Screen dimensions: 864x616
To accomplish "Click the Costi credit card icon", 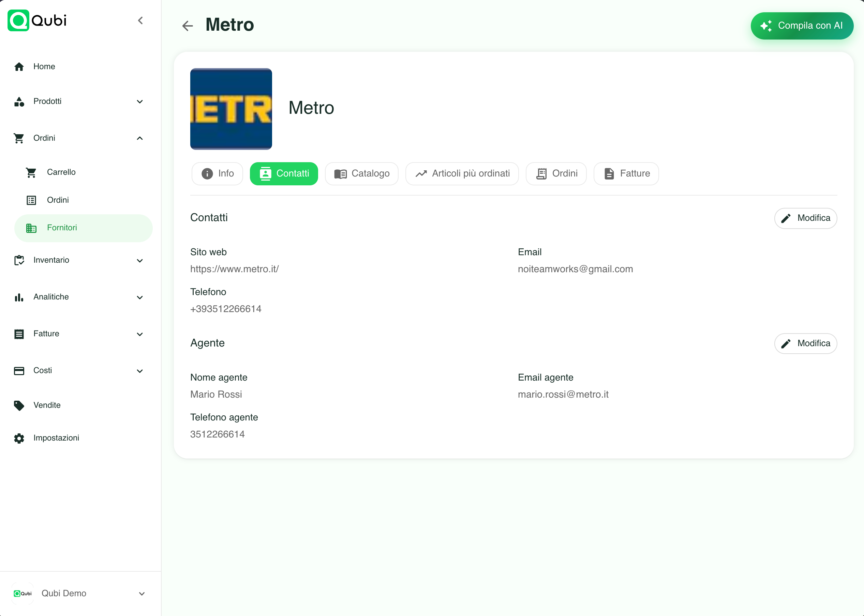I will (19, 371).
